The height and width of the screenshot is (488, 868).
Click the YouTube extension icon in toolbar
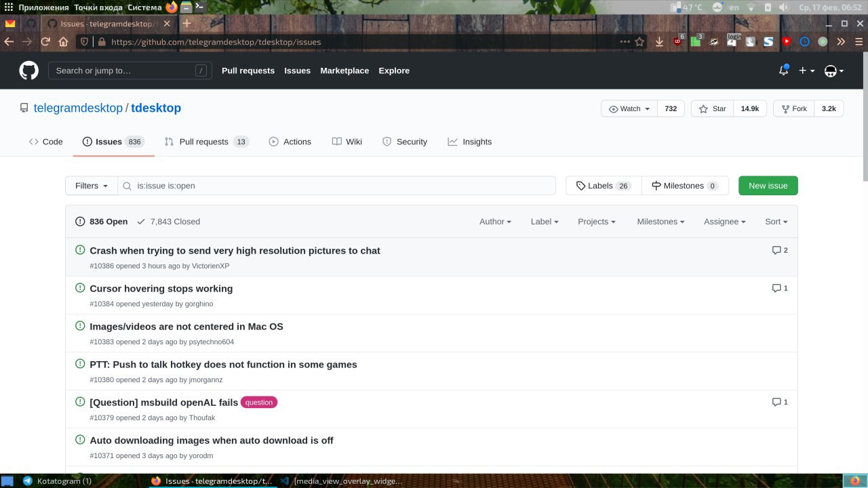(x=787, y=41)
